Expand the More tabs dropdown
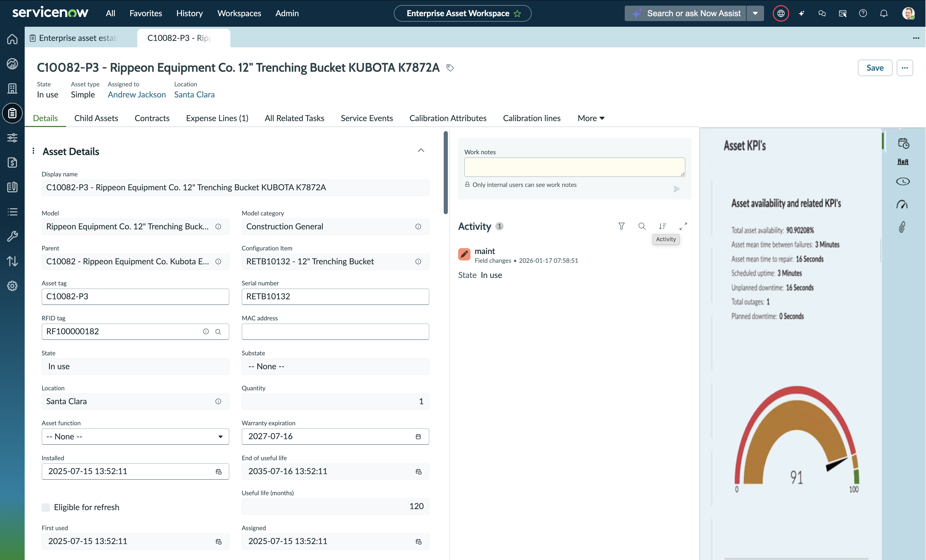 pos(591,118)
